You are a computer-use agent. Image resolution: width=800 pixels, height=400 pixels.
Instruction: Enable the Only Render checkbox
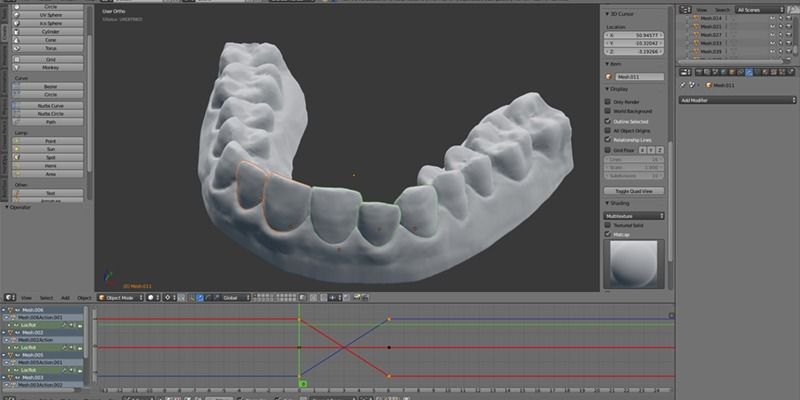607,102
